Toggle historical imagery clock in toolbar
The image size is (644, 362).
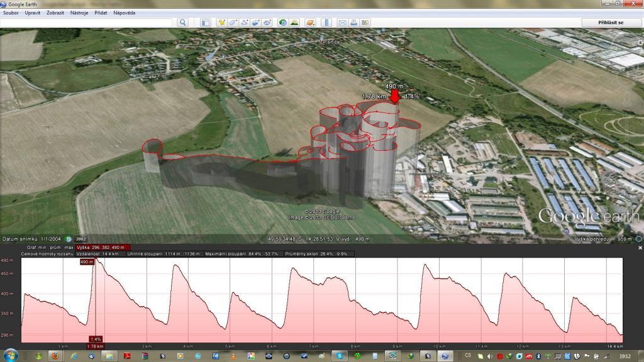click(x=283, y=23)
